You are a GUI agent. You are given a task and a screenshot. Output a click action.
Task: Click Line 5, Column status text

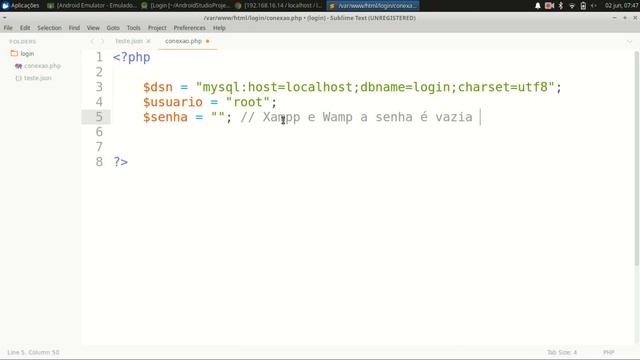33,352
